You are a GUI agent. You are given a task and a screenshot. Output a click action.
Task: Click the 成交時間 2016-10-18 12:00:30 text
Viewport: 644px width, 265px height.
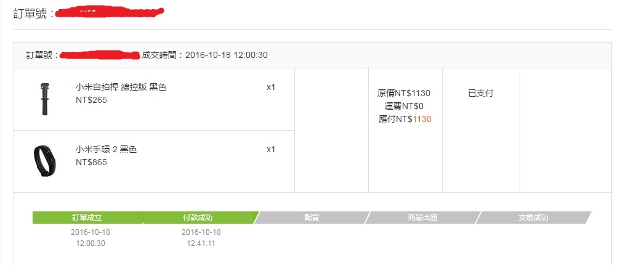(204, 55)
